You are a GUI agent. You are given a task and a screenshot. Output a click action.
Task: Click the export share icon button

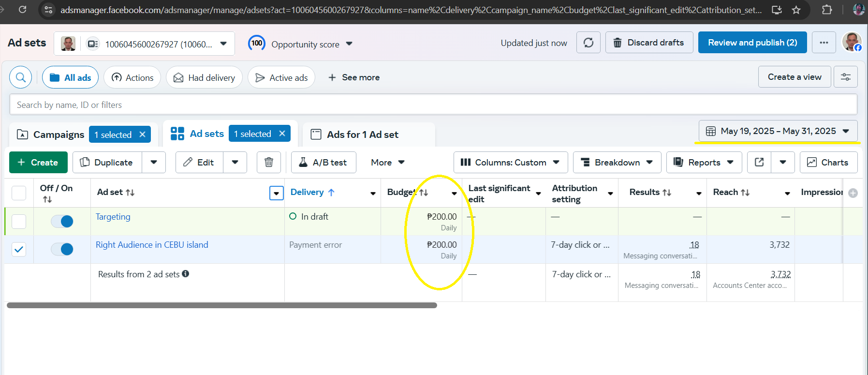(759, 163)
